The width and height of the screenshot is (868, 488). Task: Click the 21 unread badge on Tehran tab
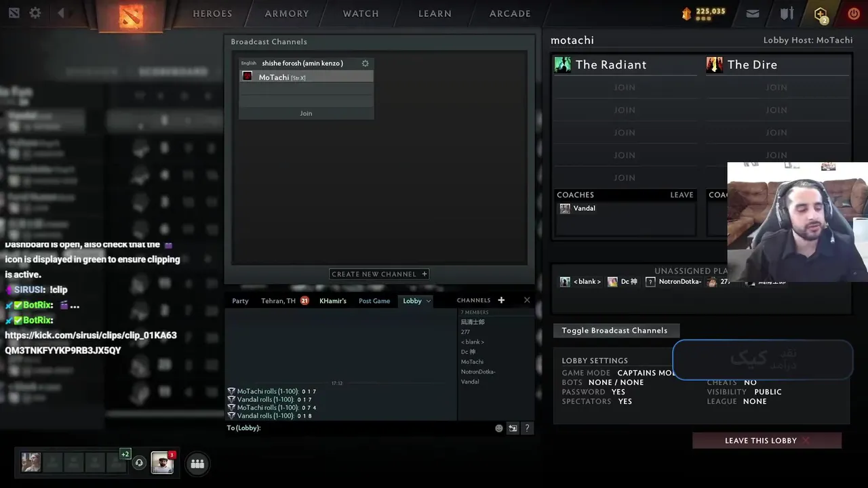[x=304, y=301]
